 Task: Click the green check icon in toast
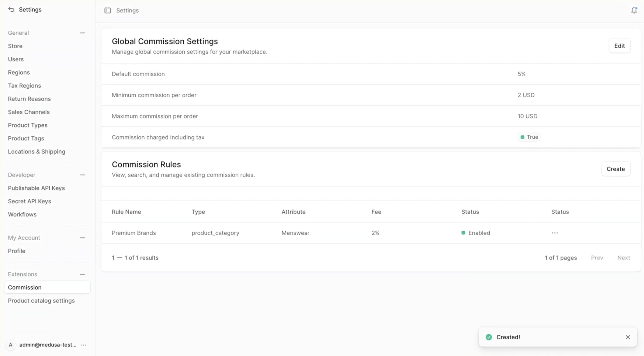coord(489,337)
